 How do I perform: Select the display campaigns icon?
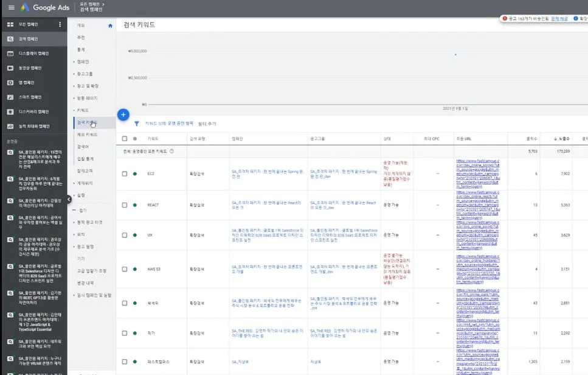point(10,54)
